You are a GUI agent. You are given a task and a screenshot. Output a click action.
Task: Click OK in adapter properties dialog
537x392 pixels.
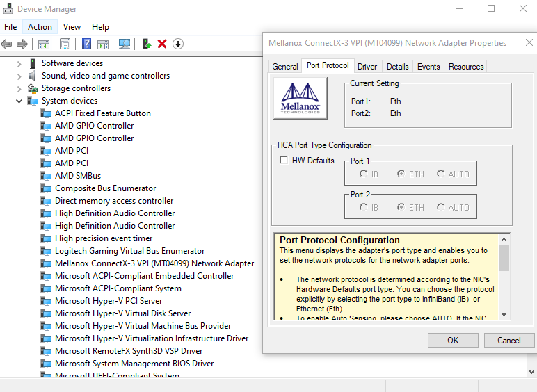tap(453, 341)
